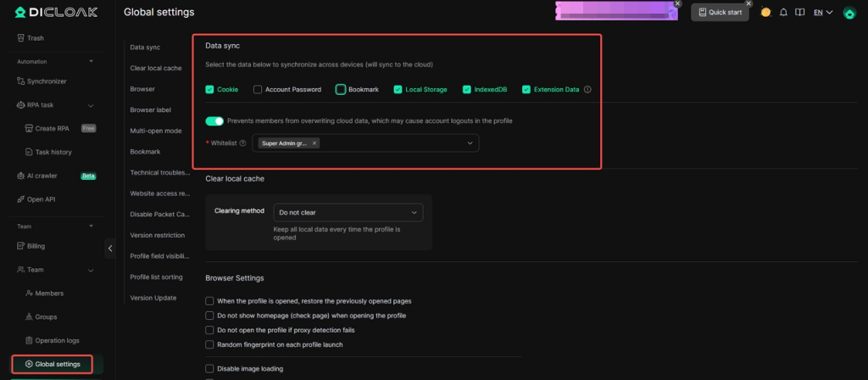Click the green user avatar icon
Image resolution: width=868 pixels, height=380 pixels.
point(849,13)
